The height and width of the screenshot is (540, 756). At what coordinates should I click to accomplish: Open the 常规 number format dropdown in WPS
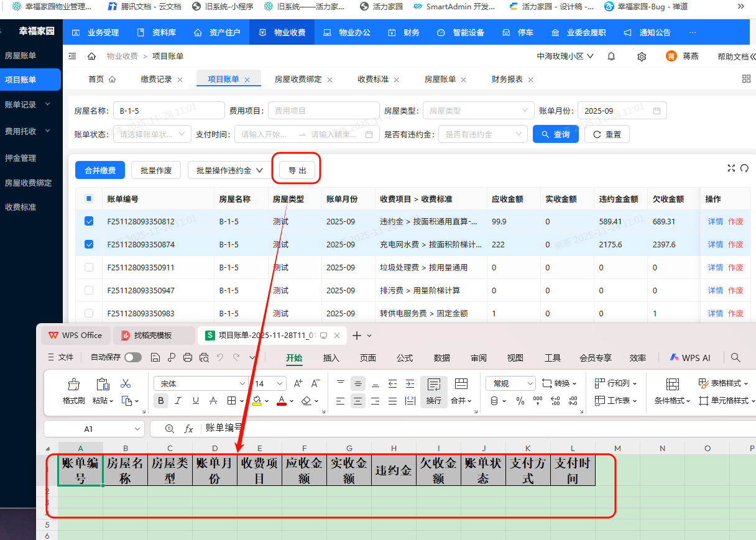[510, 383]
